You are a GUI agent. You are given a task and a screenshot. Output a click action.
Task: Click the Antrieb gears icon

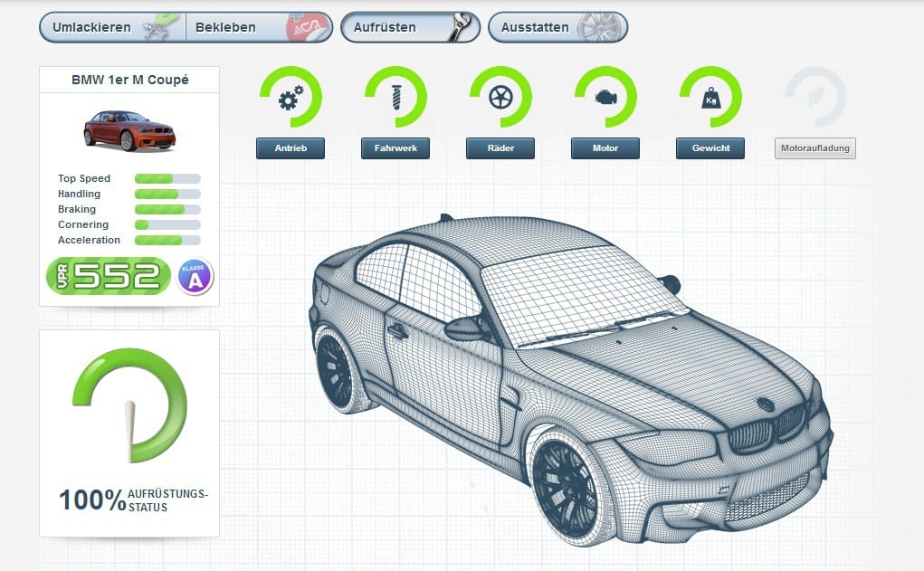291,98
